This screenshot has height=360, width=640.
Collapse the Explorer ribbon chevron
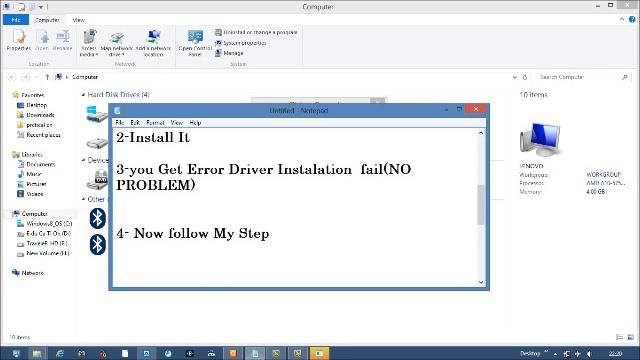(622, 19)
